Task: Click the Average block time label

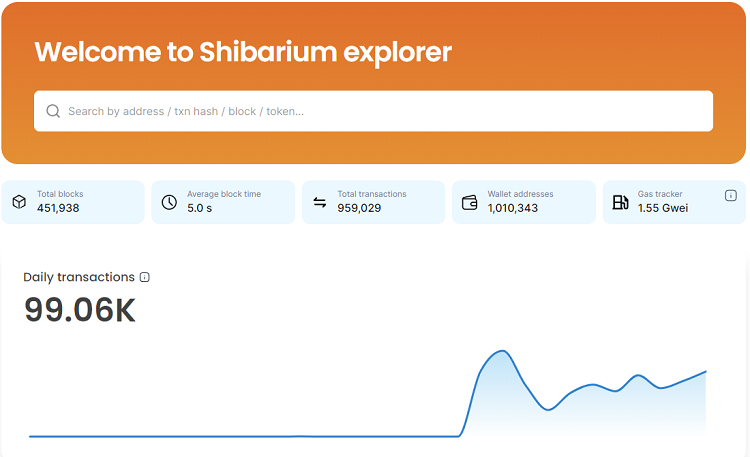Action: pos(224,194)
